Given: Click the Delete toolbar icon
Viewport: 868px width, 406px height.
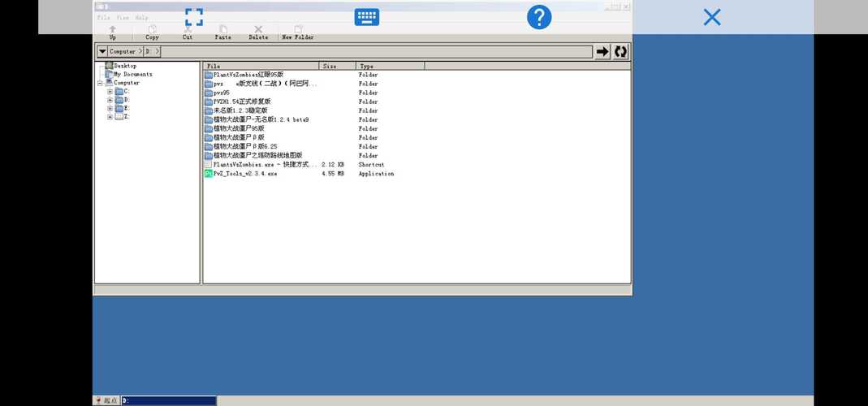Looking at the screenshot, I should coord(258,28).
